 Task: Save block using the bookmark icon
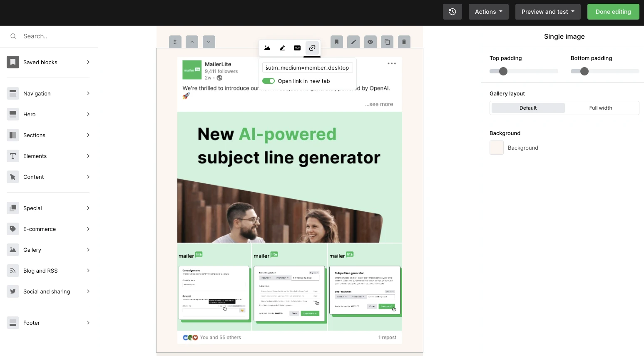pos(337,42)
